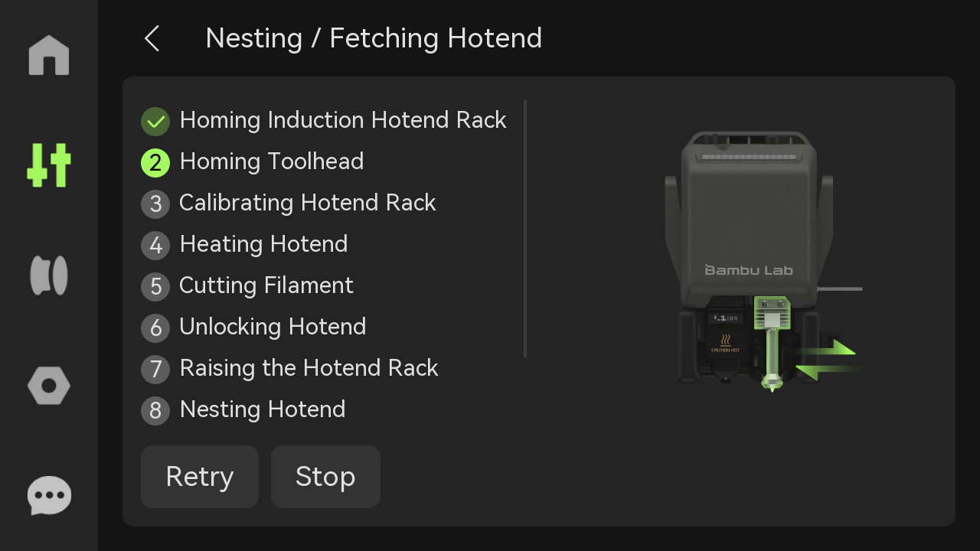Select the Heating Hotend step

click(263, 244)
